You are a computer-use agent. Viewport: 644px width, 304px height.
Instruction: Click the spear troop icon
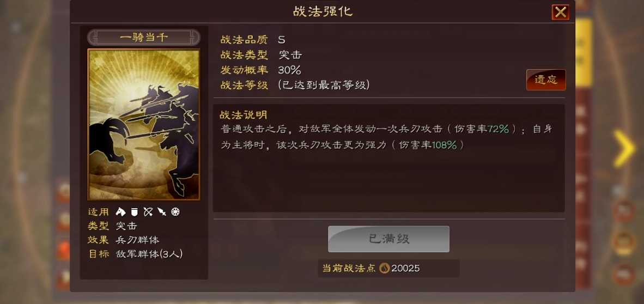[162, 212]
